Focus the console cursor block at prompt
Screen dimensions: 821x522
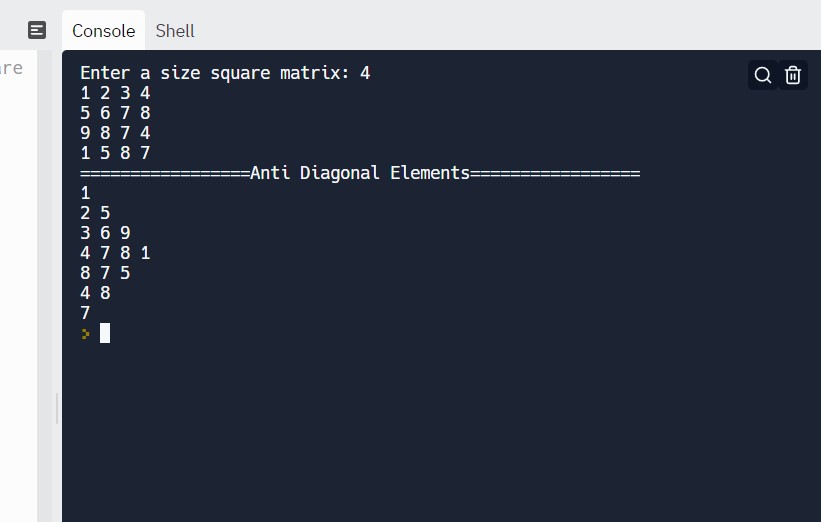click(105, 333)
